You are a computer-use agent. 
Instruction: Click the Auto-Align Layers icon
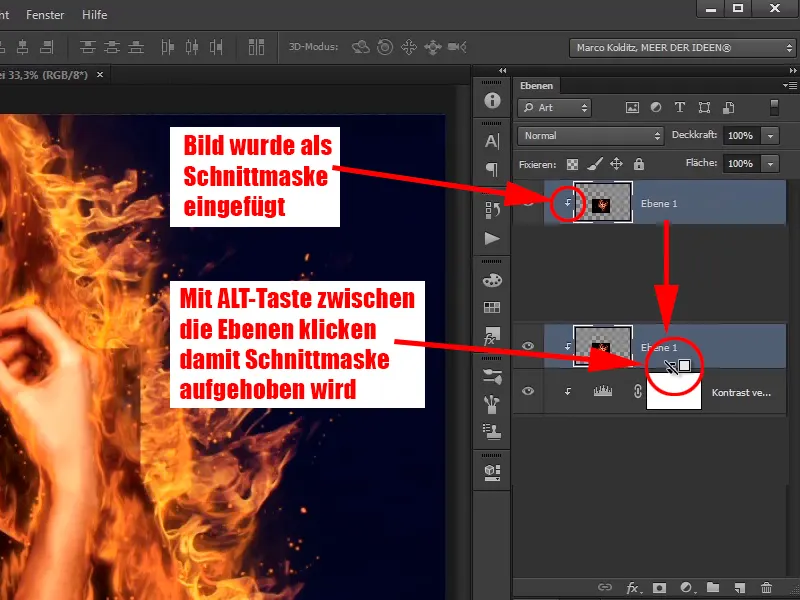[256, 47]
